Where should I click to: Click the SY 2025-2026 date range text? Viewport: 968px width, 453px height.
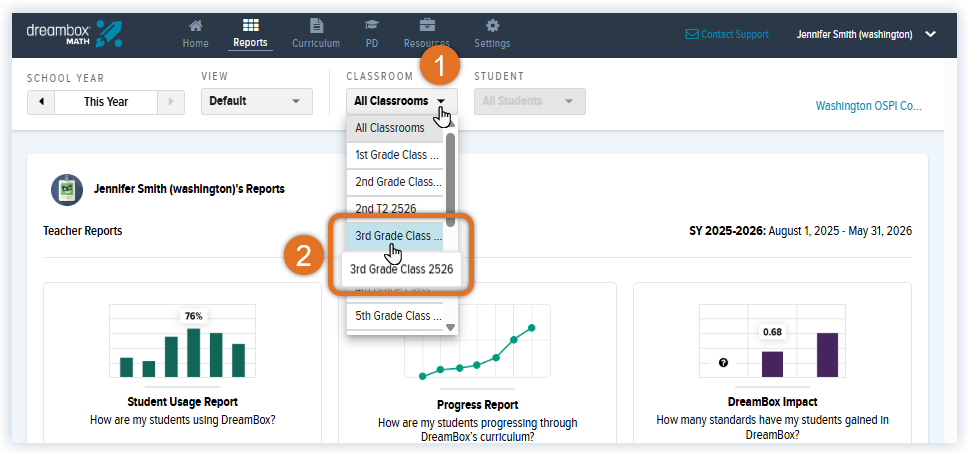pyautogui.click(x=800, y=231)
